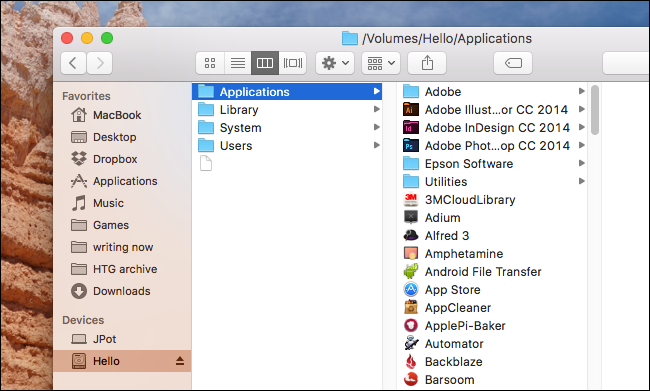The image size is (650, 391).
Task: Click the App Store icon
Action: (x=411, y=289)
